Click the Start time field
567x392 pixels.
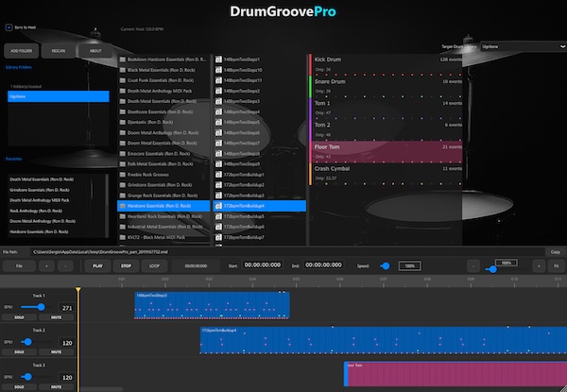point(262,265)
